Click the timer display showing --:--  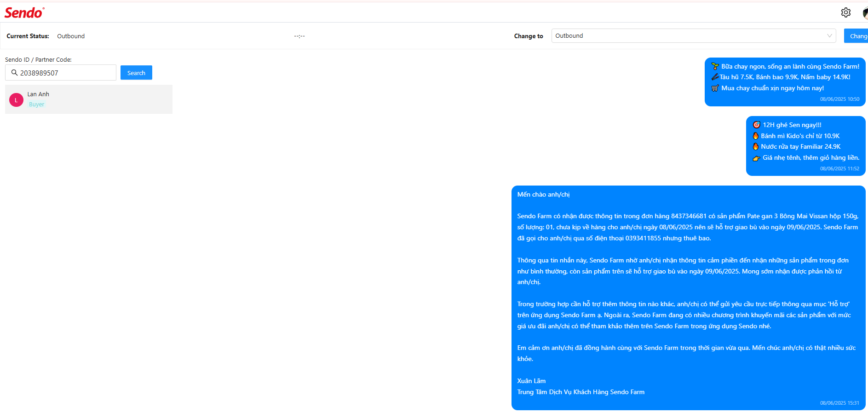(x=299, y=36)
